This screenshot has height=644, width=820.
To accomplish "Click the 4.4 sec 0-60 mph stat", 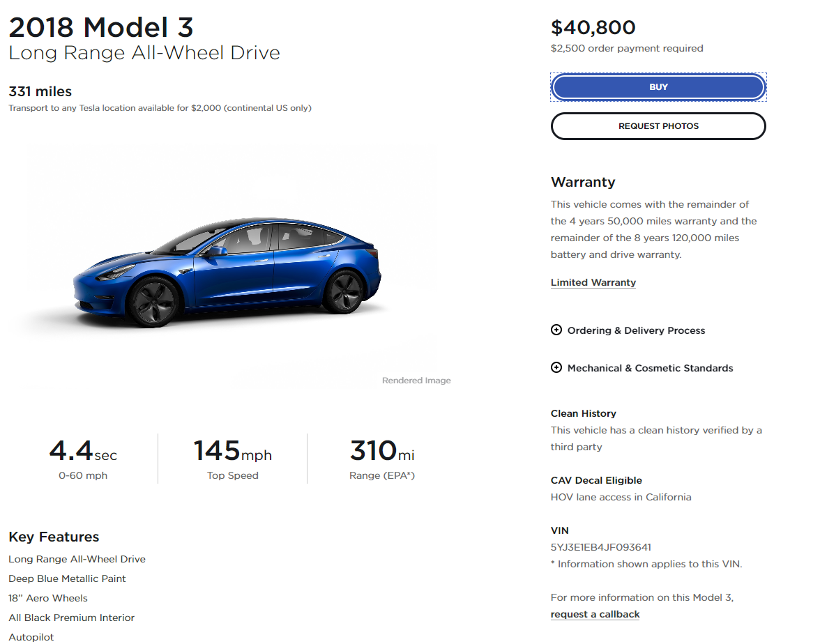I will click(x=83, y=459).
